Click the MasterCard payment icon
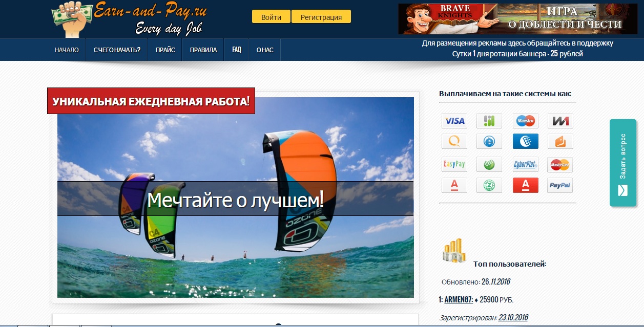This screenshot has height=327, width=644. [x=560, y=164]
